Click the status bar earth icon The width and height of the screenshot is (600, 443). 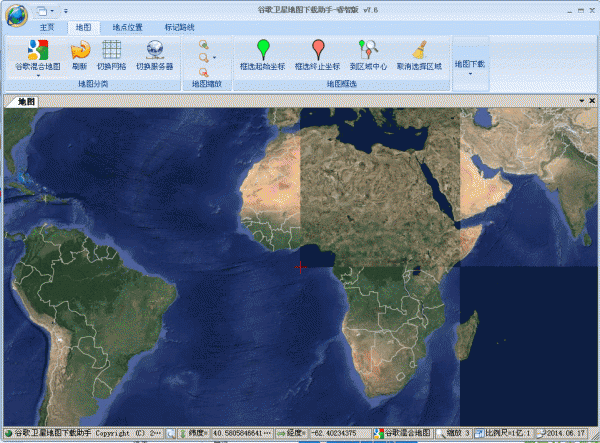coord(8,433)
